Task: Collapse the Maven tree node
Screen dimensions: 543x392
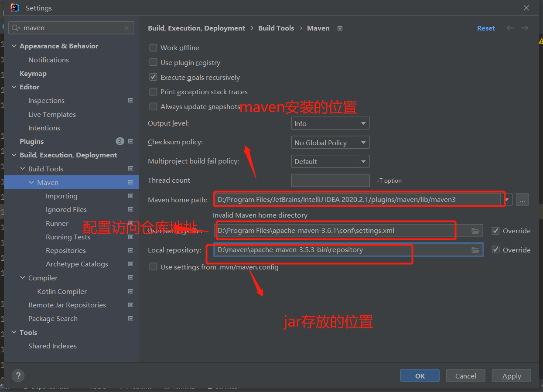Action: click(31, 182)
